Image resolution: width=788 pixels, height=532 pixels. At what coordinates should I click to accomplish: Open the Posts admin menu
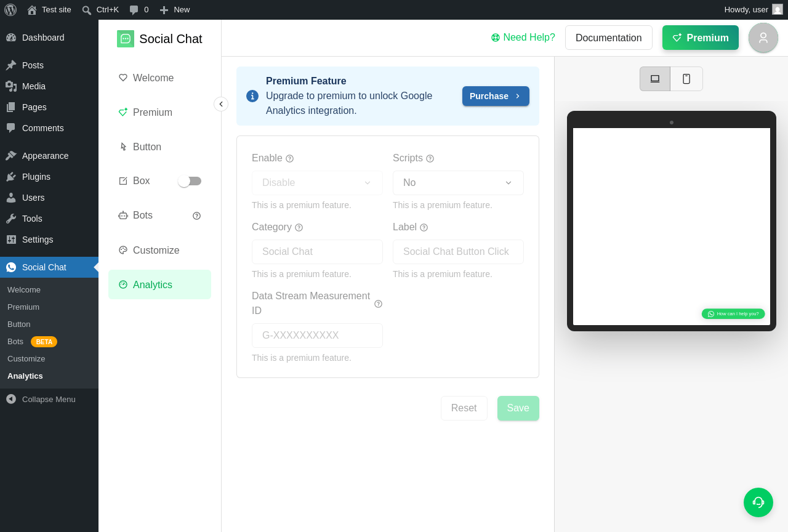49,65
